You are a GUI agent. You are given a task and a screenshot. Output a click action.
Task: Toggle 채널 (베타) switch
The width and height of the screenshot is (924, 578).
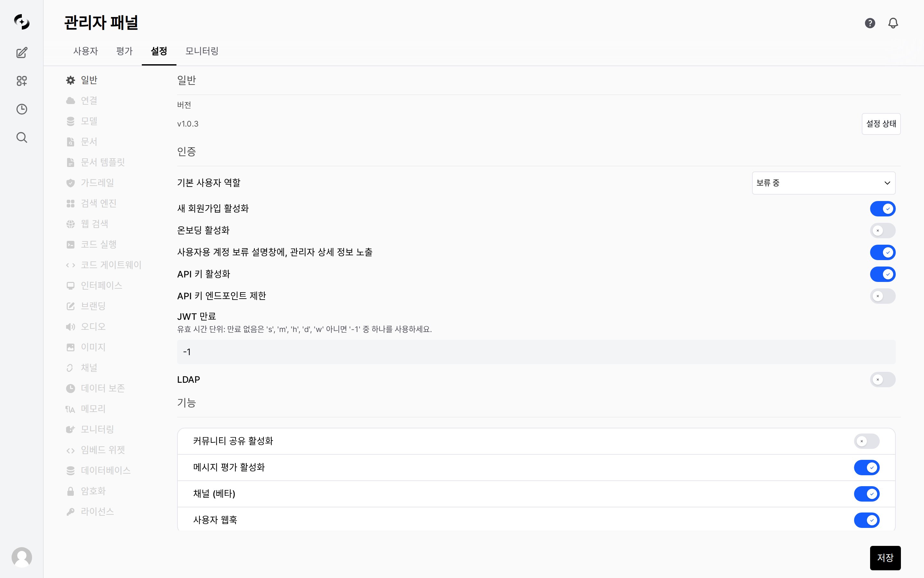click(866, 494)
